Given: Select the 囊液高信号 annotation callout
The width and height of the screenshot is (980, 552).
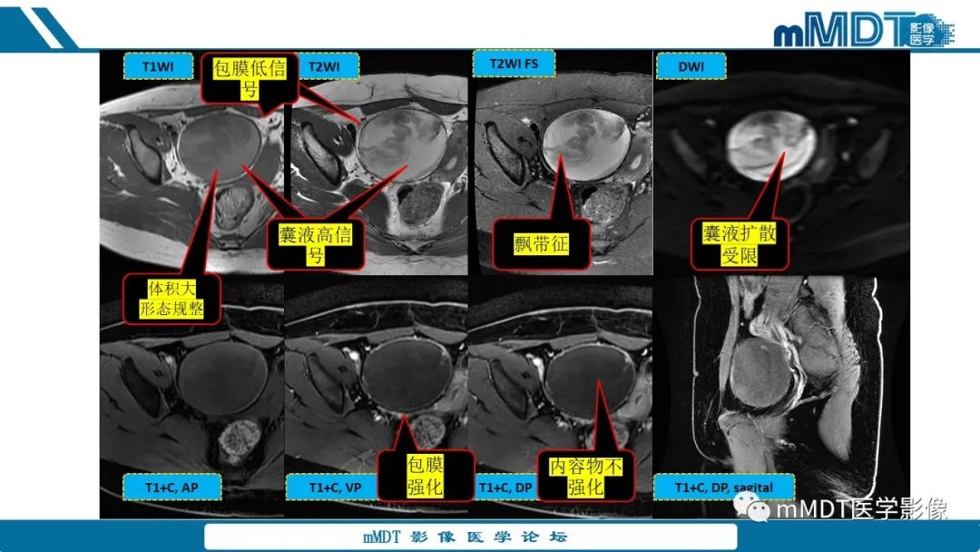Looking at the screenshot, I should (x=315, y=245).
